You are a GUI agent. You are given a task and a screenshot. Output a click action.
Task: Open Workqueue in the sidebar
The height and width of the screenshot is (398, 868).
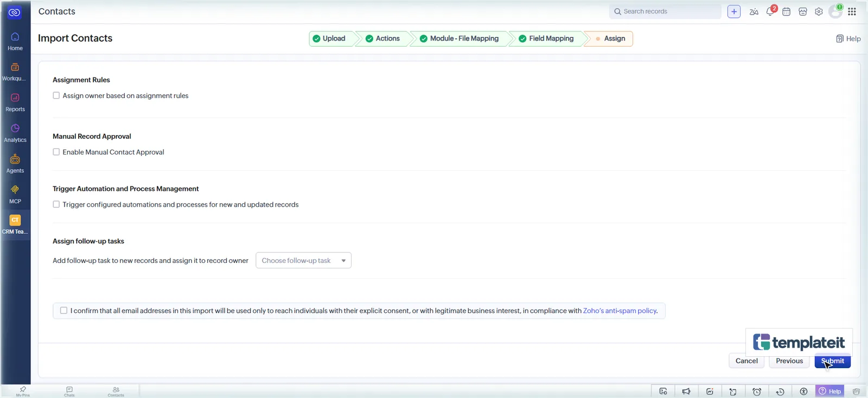point(15,72)
